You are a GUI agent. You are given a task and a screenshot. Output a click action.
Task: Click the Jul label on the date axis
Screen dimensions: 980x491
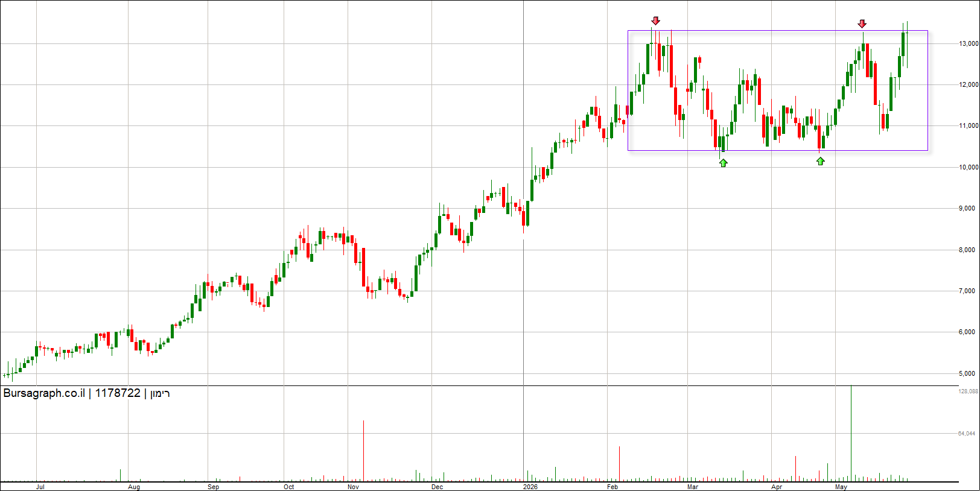40,487
